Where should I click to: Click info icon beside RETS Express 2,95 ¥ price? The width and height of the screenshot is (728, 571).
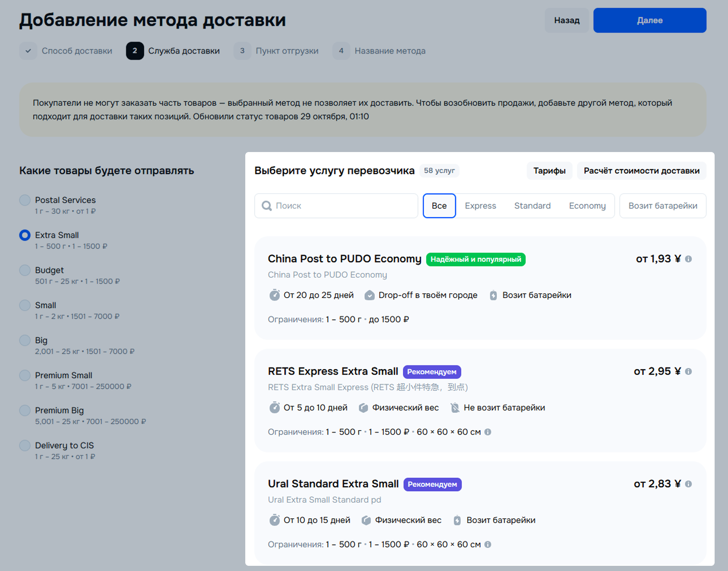pos(688,371)
